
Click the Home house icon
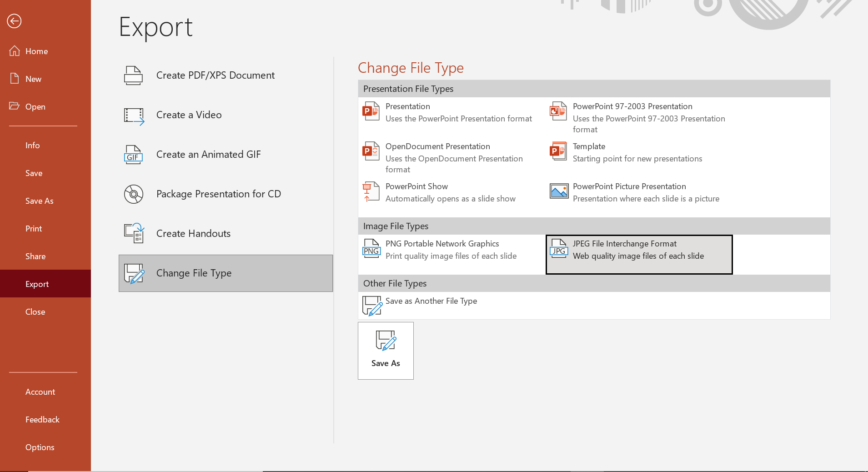pos(15,51)
